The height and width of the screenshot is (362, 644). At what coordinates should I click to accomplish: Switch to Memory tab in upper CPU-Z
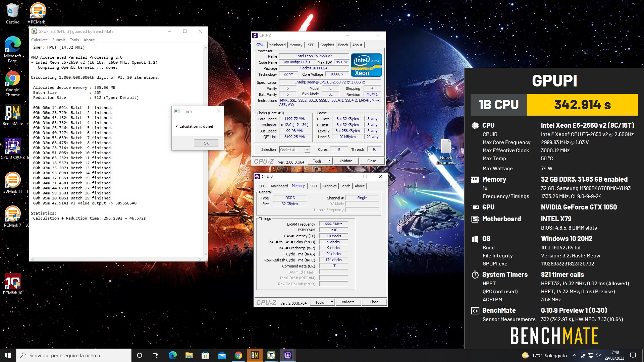pyautogui.click(x=296, y=45)
